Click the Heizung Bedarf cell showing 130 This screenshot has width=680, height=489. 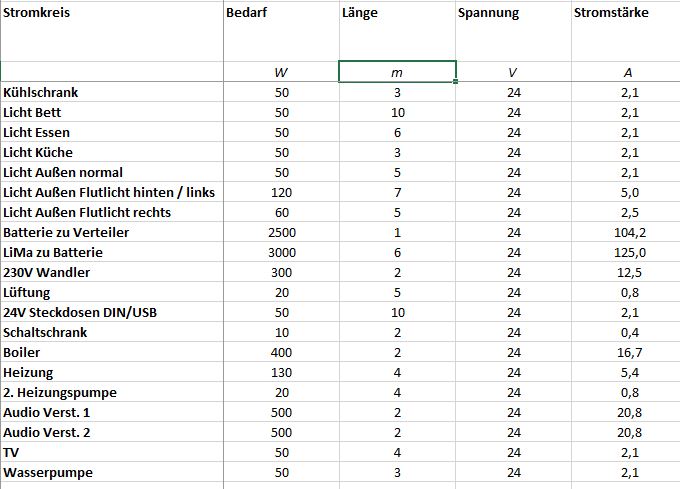coord(281,372)
